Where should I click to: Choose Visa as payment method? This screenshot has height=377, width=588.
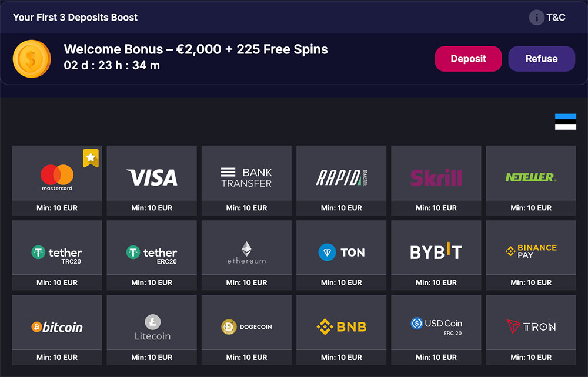(152, 176)
